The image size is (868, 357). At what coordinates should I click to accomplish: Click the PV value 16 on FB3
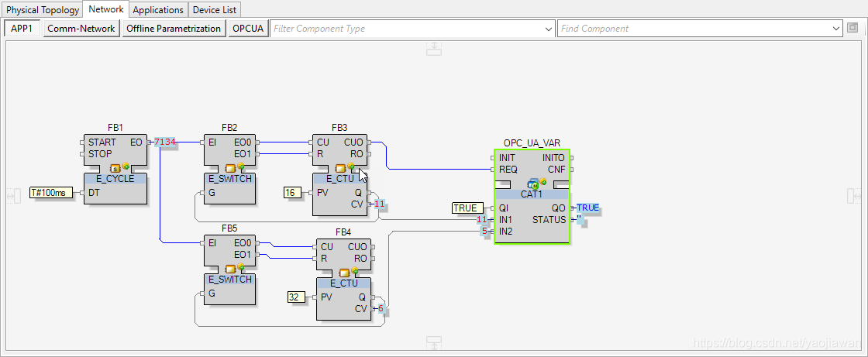292,192
